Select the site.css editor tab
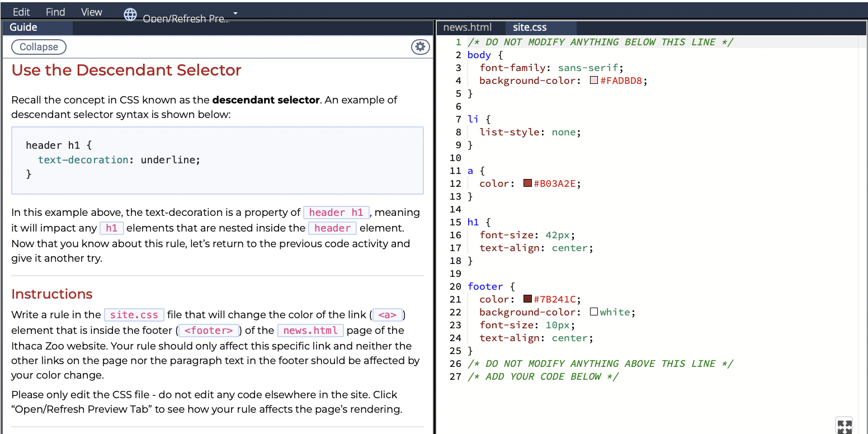The height and width of the screenshot is (434, 868). 529,27
